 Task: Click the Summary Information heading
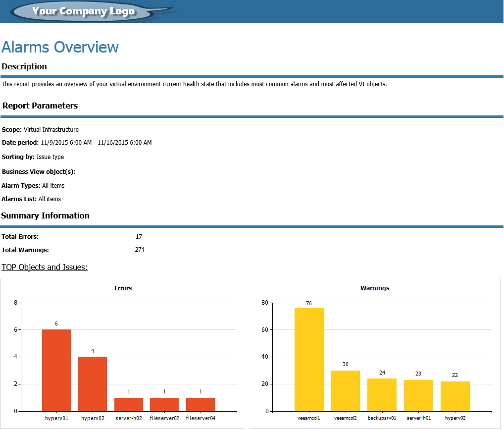pos(46,215)
